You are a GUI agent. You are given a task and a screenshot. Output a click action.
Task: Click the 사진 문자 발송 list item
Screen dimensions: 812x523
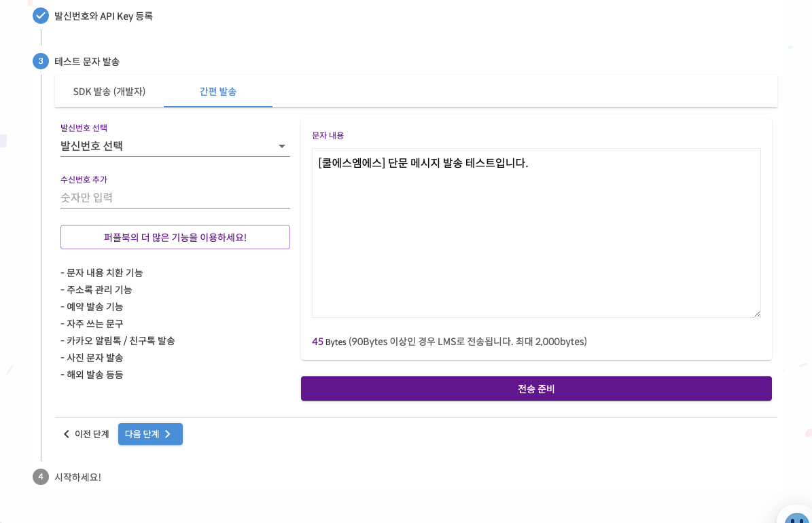(92, 358)
